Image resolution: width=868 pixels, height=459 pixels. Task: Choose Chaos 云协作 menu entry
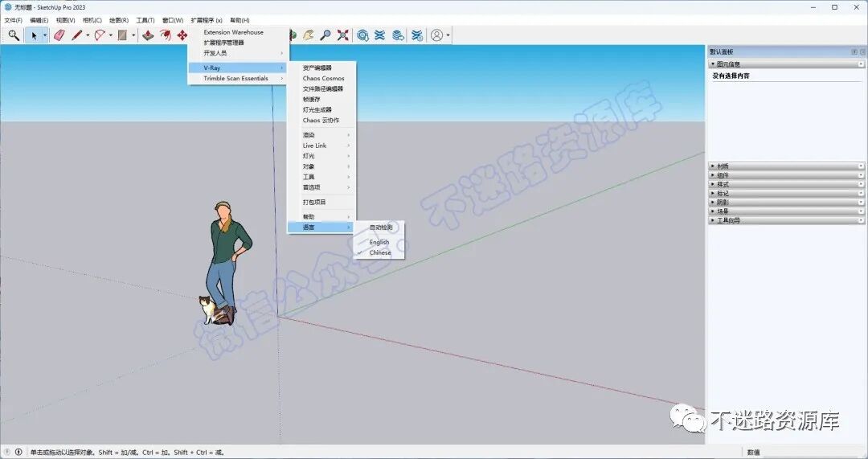(x=321, y=120)
